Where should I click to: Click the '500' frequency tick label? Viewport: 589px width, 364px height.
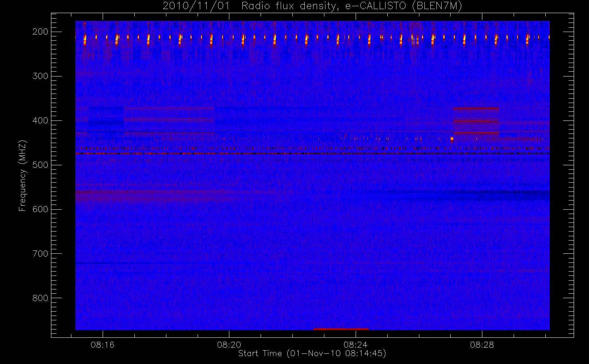tap(40, 165)
